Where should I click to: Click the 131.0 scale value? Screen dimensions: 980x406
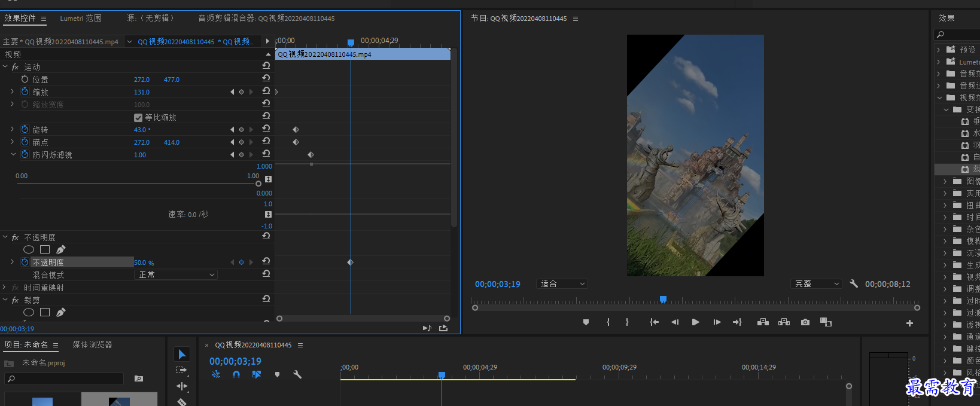142,92
